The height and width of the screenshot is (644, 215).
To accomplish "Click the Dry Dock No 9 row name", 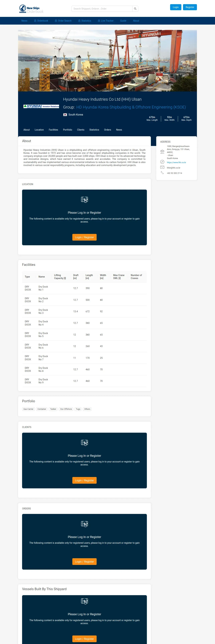I will pos(43,381).
